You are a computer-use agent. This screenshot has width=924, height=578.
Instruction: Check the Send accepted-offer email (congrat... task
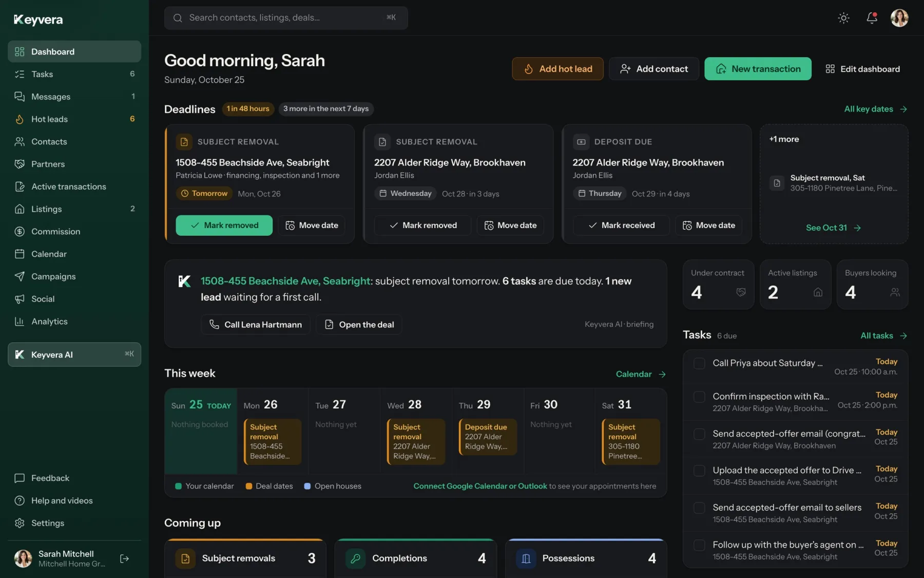(699, 434)
